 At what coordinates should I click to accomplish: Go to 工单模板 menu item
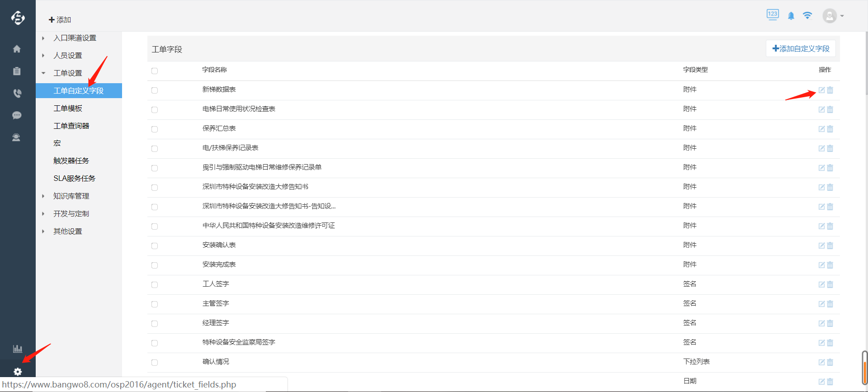[68, 109]
